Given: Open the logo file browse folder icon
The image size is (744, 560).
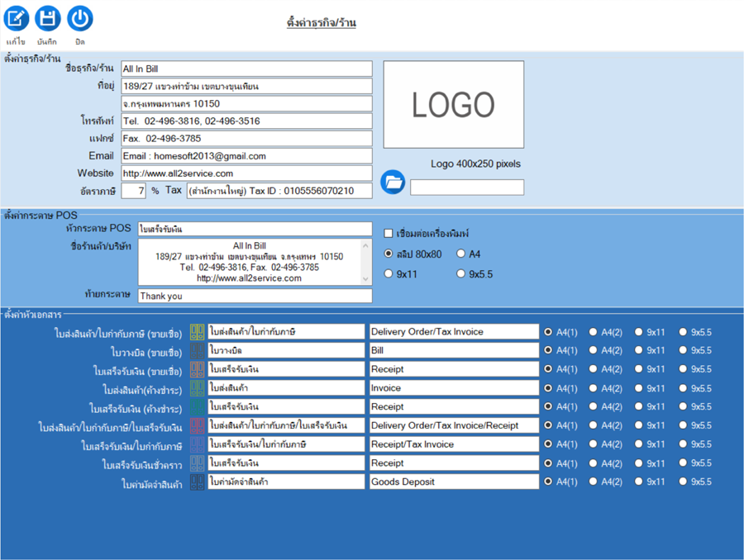Looking at the screenshot, I should (393, 182).
